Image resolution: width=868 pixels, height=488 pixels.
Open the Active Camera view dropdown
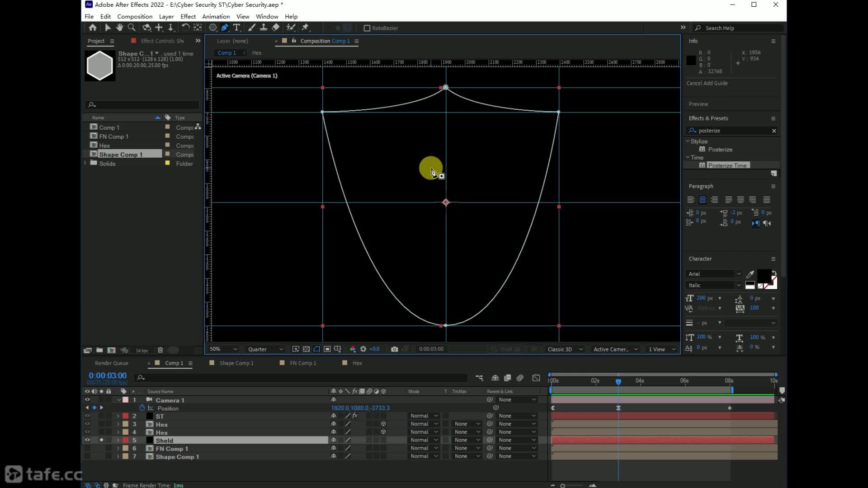click(616, 349)
